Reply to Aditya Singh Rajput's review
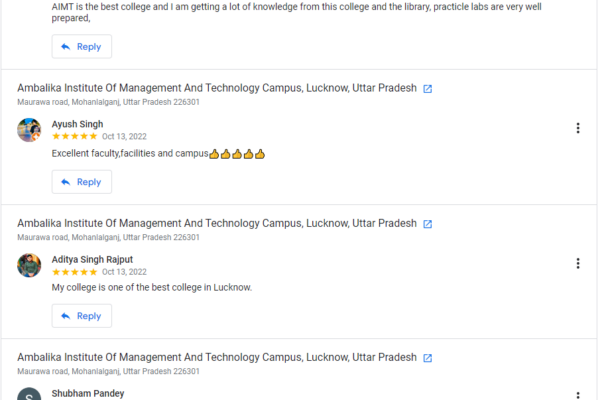Viewport: 600px width, 400px height. pyautogui.click(x=81, y=316)
